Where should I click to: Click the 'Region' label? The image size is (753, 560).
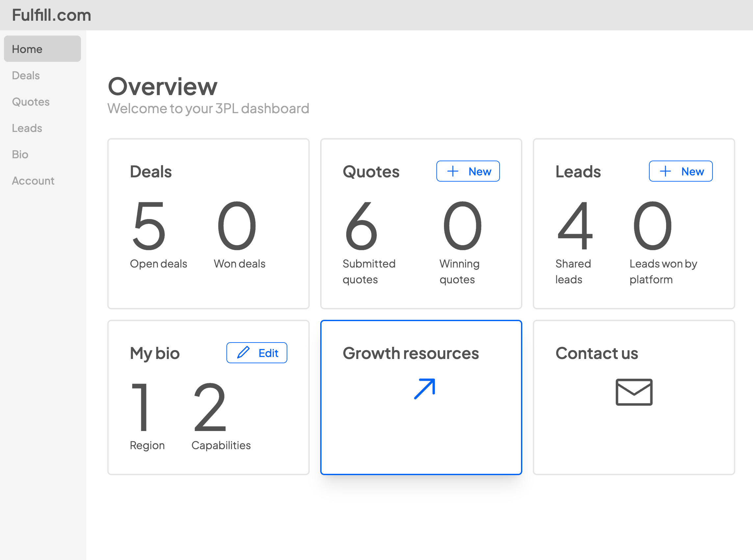click(147, 445)
